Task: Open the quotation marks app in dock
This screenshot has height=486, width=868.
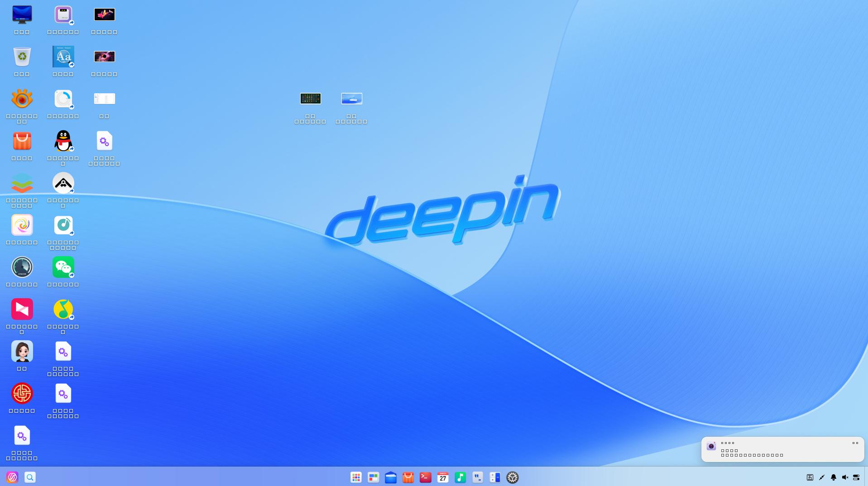Action: click(478, 477)
